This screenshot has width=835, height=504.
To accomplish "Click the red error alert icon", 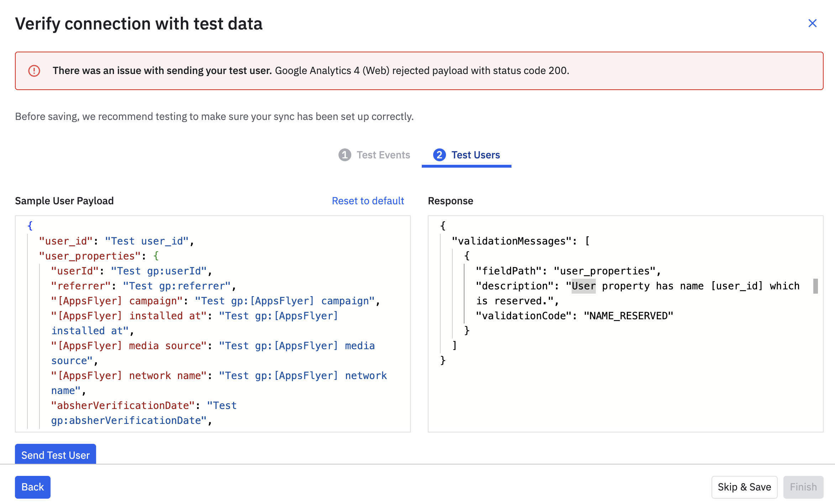I will (x=34, y=71).
